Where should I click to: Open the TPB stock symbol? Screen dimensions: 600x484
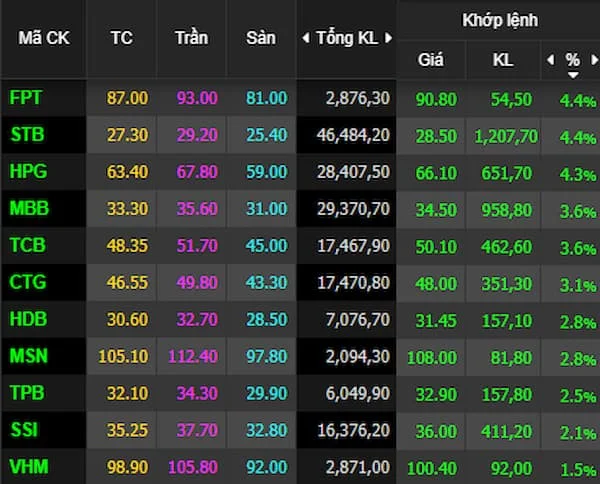pos(27,393)
